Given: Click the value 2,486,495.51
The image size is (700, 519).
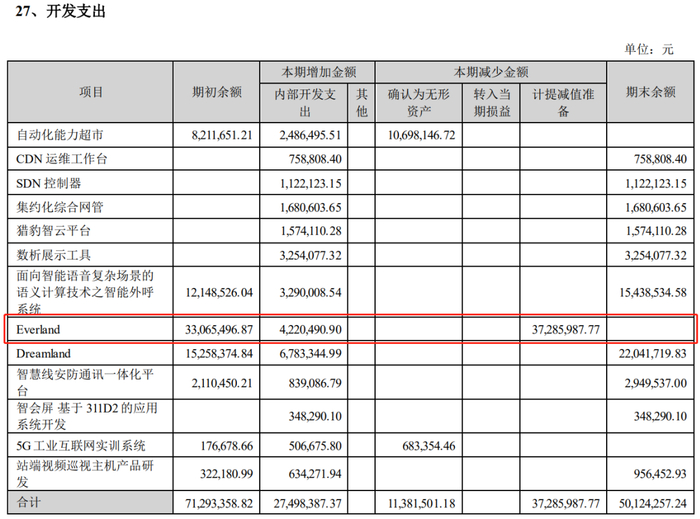Looking at the screenshot, I should click(311, 135).
